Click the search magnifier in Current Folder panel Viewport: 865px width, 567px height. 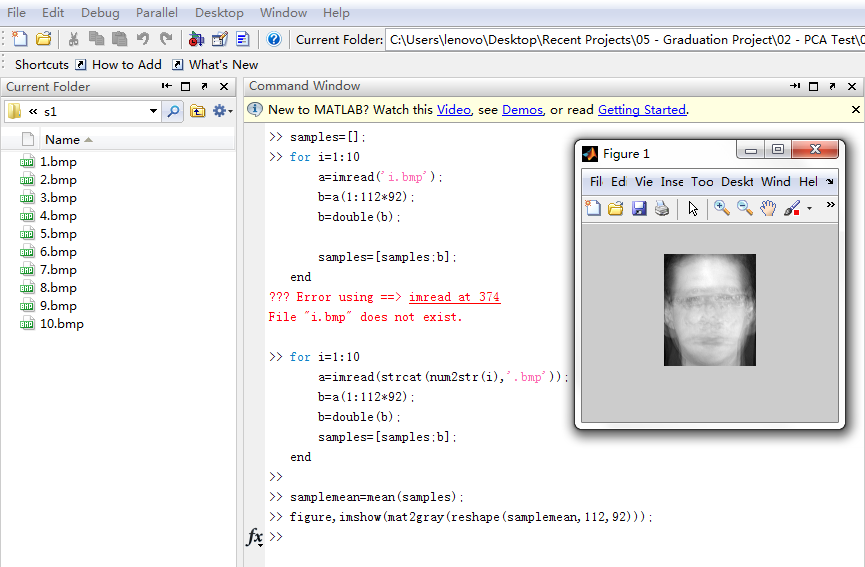[173, 111]
